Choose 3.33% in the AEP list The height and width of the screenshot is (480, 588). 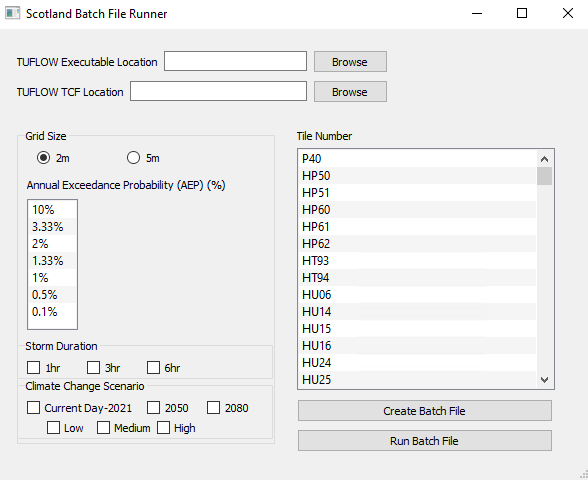point(52,227)
